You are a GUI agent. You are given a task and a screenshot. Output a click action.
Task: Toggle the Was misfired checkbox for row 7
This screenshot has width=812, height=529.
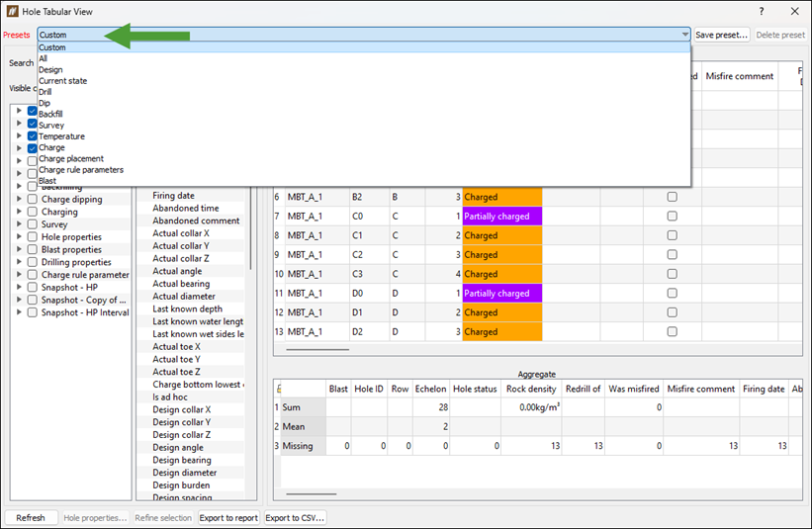coord(673,217)
